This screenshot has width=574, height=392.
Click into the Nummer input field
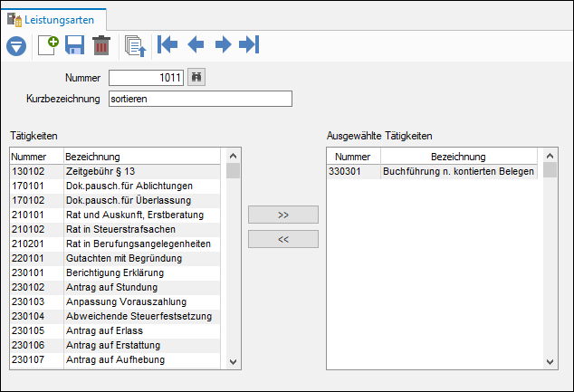click(x=146, y=78)
